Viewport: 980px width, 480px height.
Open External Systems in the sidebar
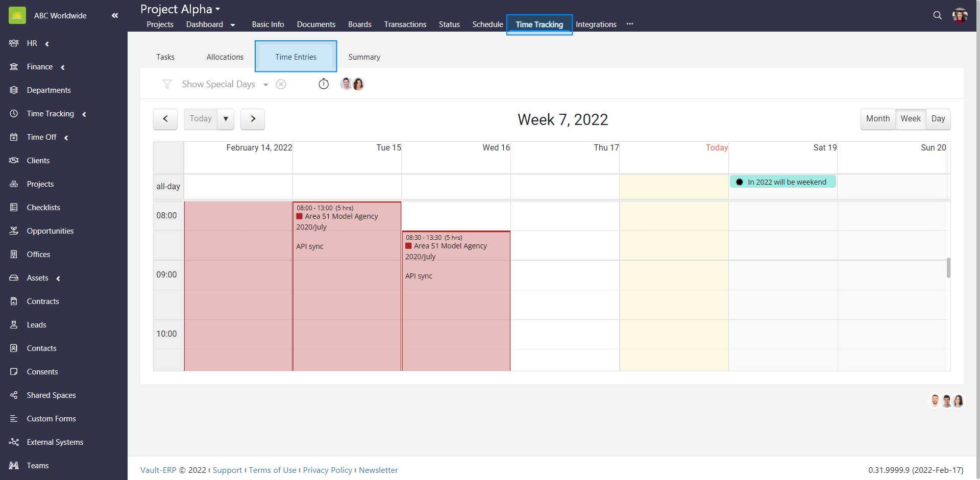pyautogui.click(x=55, y=442)
